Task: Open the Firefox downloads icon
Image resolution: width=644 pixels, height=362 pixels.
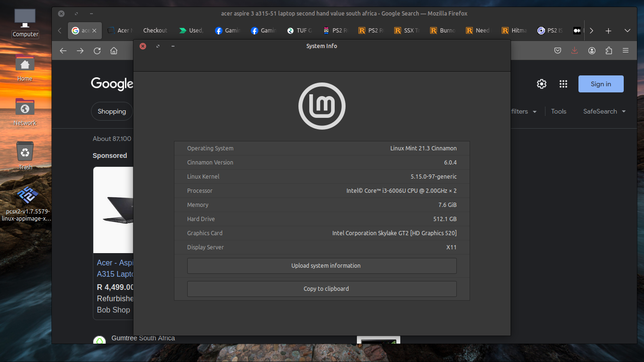Action: tap(574, 50)
